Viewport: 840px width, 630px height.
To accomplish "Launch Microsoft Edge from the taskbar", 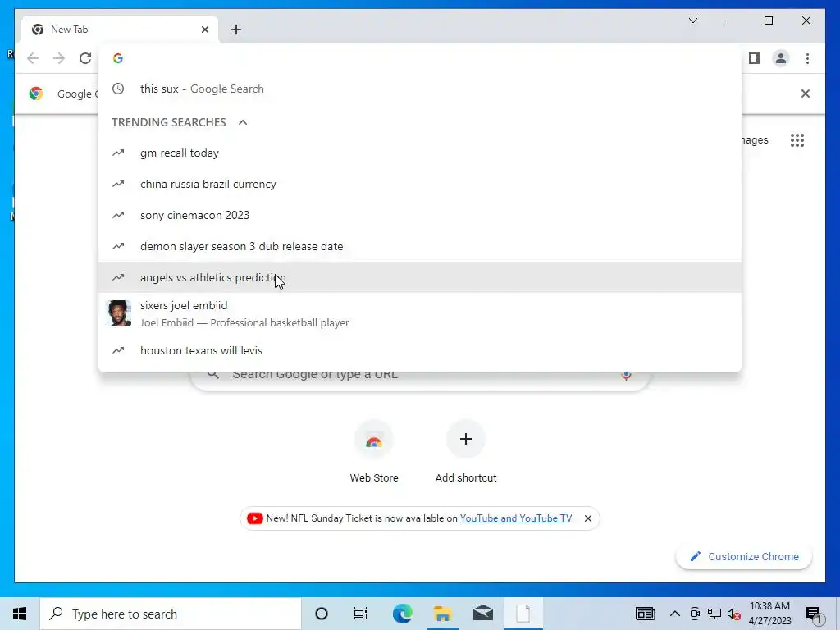I will click(x=402, y=614).
